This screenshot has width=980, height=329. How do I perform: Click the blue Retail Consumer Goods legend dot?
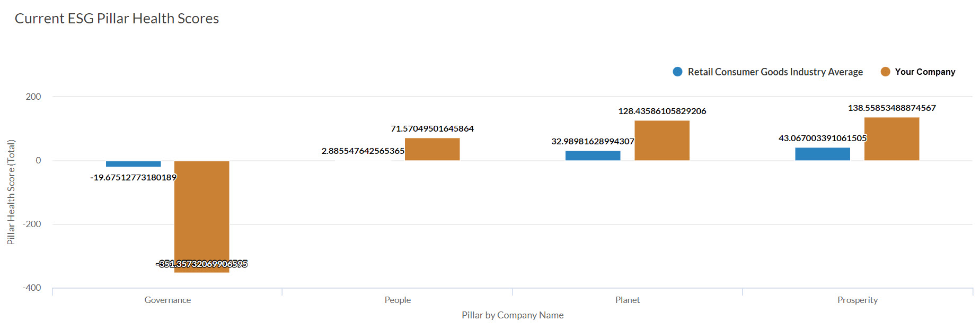pyautogui.click(x=677, y=72)
